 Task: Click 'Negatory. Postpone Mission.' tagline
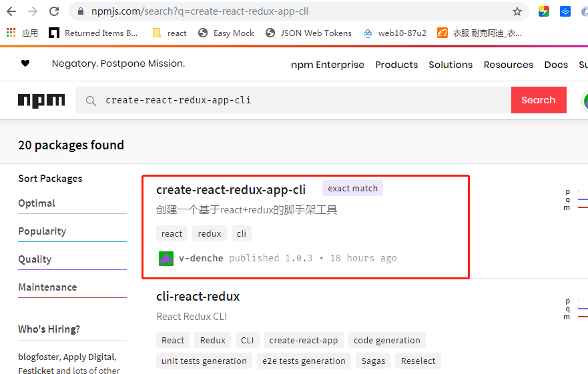pos(118,63)
